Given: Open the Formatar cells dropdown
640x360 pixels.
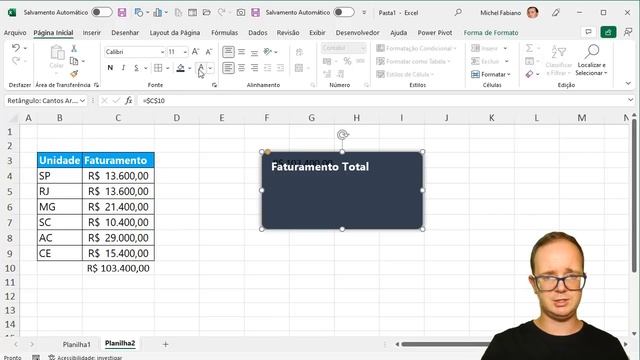Looking at the screenshot, I should click(x=491, y=74).
